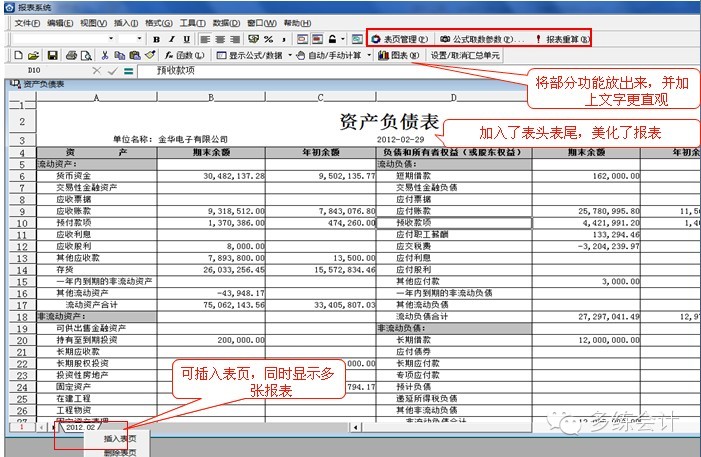The width and height of the screenshot is (701, 457).
Task: Click the image icon before 表页管理
Action: tap(357, 39)
